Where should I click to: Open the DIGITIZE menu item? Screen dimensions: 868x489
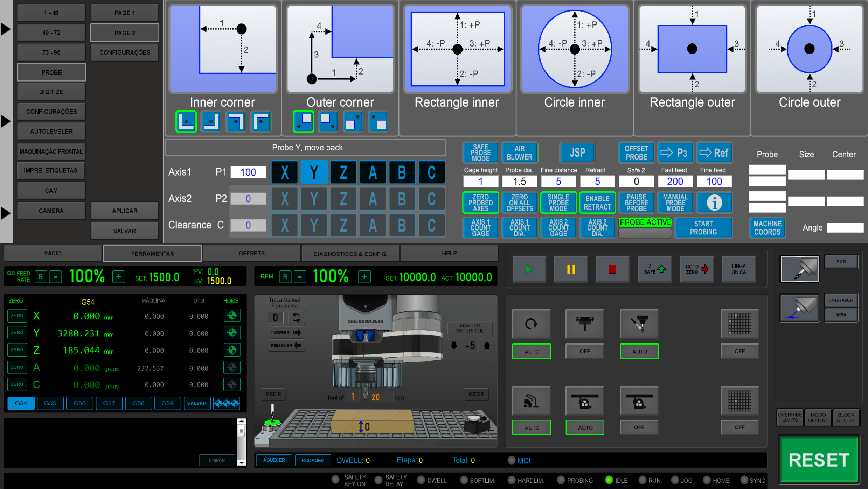click(x=51, y=92)
